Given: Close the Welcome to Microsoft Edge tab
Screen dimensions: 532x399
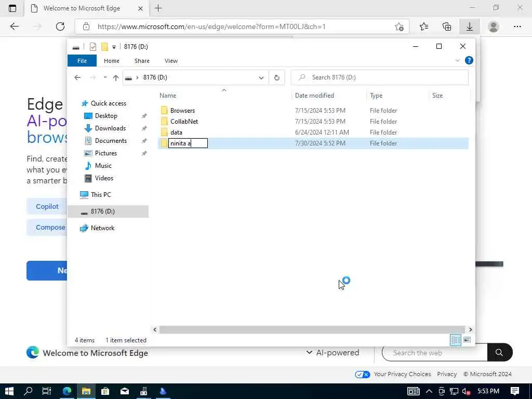Looking at the screenshot, I should pyautogui.click(x=140, y=8).
